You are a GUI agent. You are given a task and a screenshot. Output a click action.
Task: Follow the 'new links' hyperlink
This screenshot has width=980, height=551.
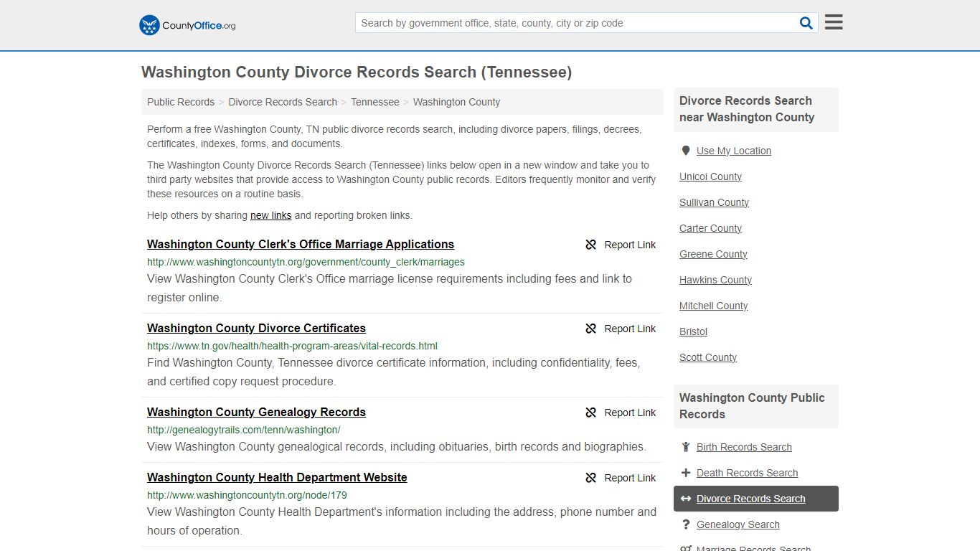point(270,215)
